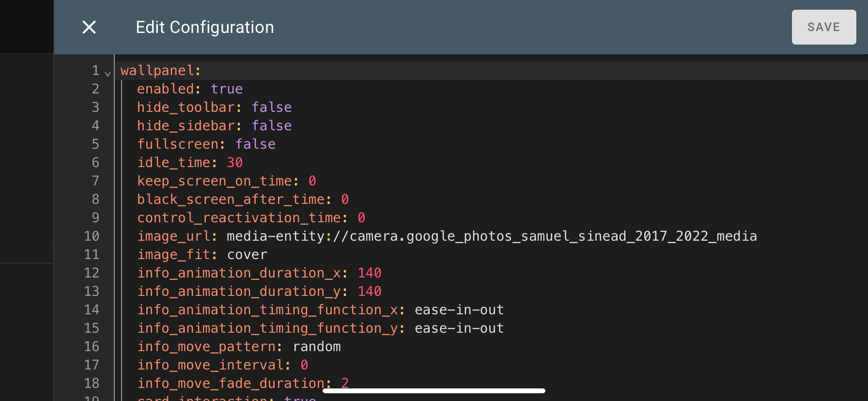The image size is (868, 401).
Task: Click the SAVE button
Action: (823, 27)
